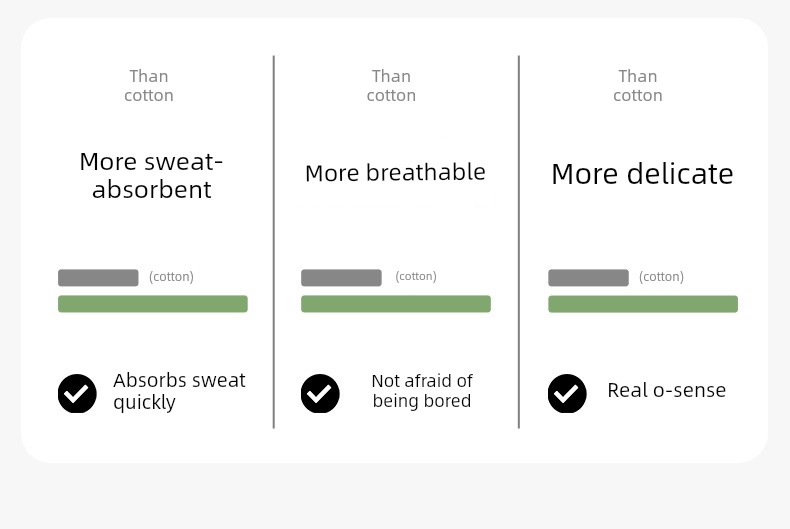Click the (cotton) label in the third column
Viewport: 790px width, 529px height.
coord(662,277)
